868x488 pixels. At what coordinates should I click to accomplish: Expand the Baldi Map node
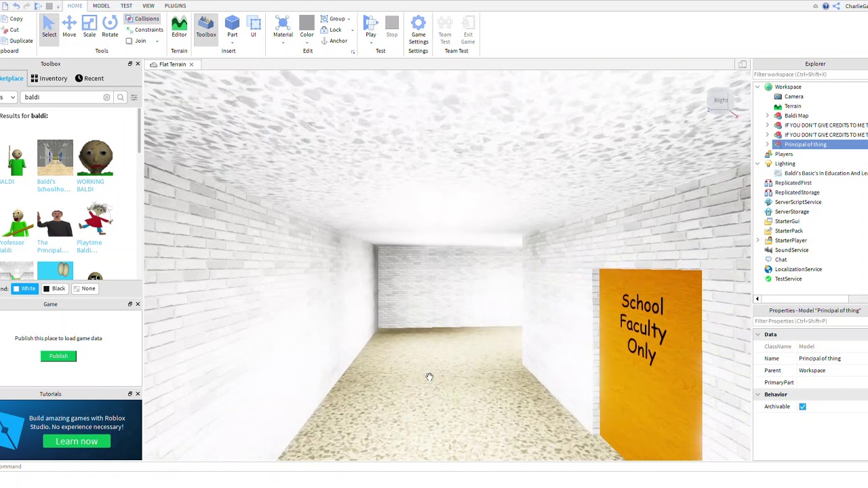click(x=768, y=116)
